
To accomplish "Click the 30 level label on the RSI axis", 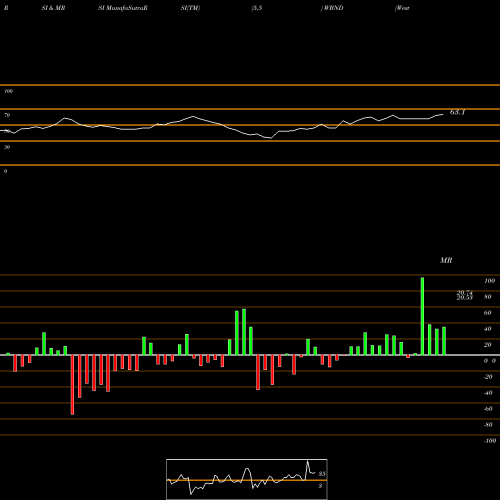I will tap(7, 147).
